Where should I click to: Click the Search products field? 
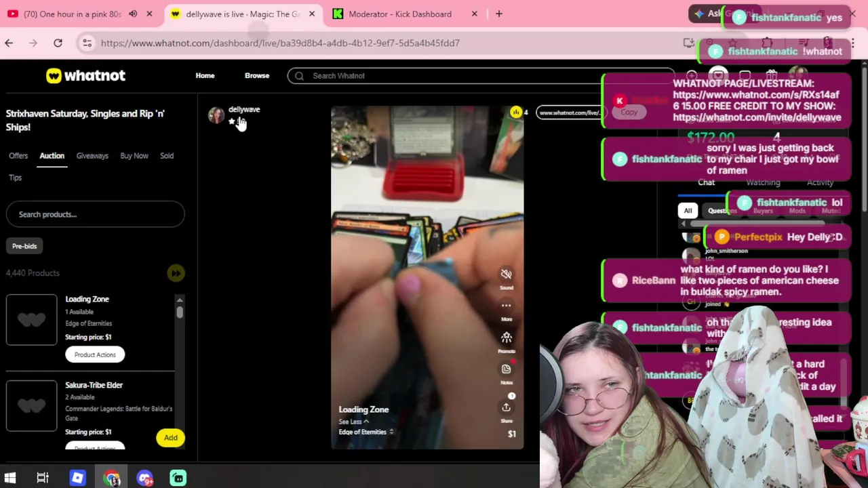tap(95, 214)
